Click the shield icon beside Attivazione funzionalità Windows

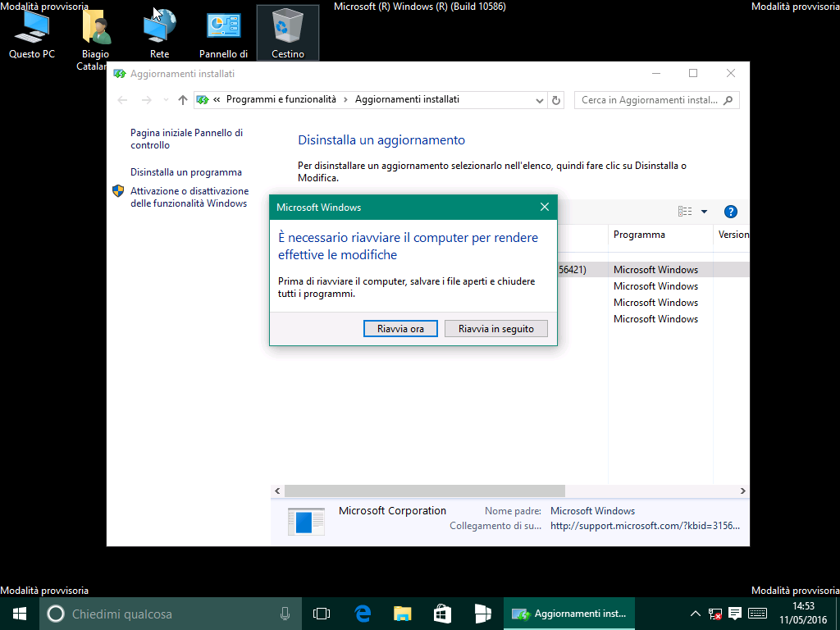[118, 191]
